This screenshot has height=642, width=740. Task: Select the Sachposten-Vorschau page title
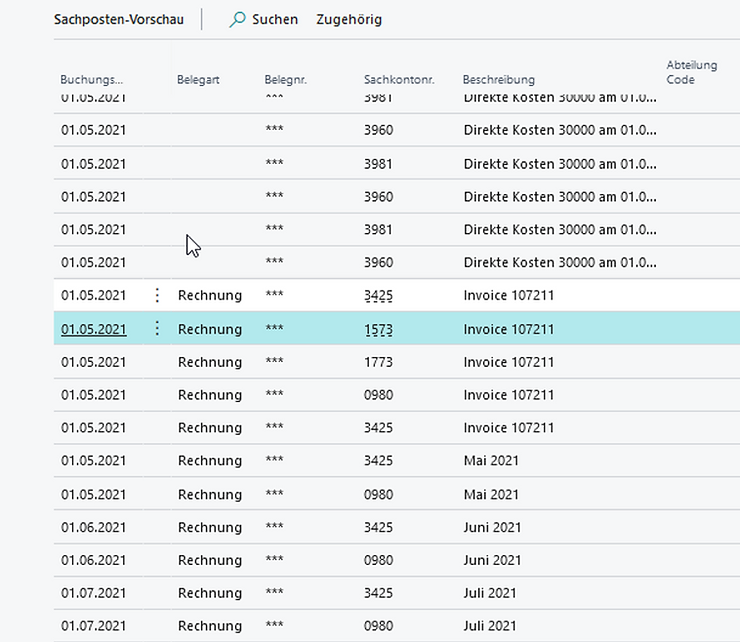pos(119,19)
